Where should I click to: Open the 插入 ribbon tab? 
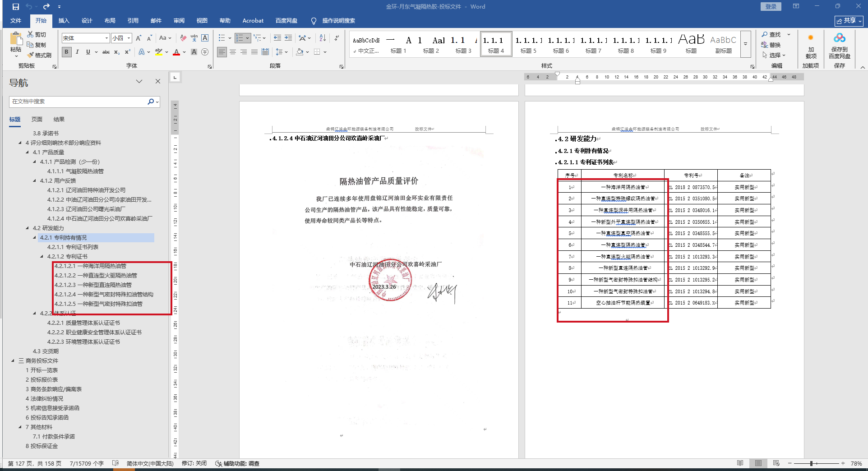click(x=64, y=21)
